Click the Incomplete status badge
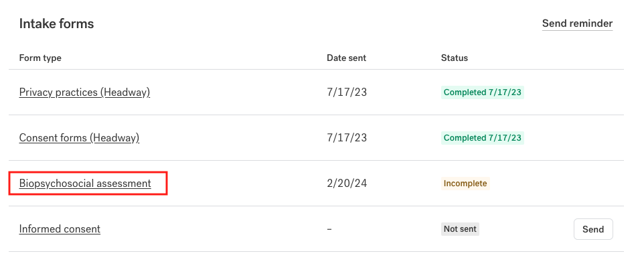The width and height of the screenshot is (644, 272). [465, 184]
